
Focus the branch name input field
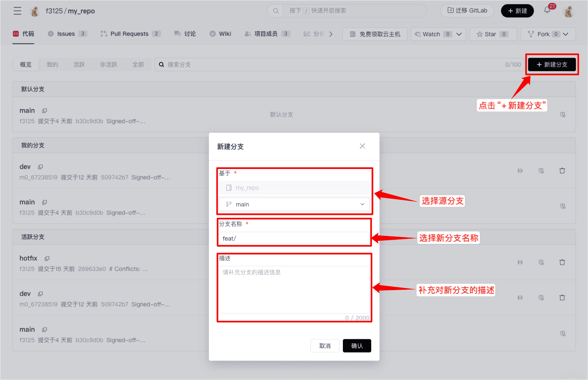point(294,238)
